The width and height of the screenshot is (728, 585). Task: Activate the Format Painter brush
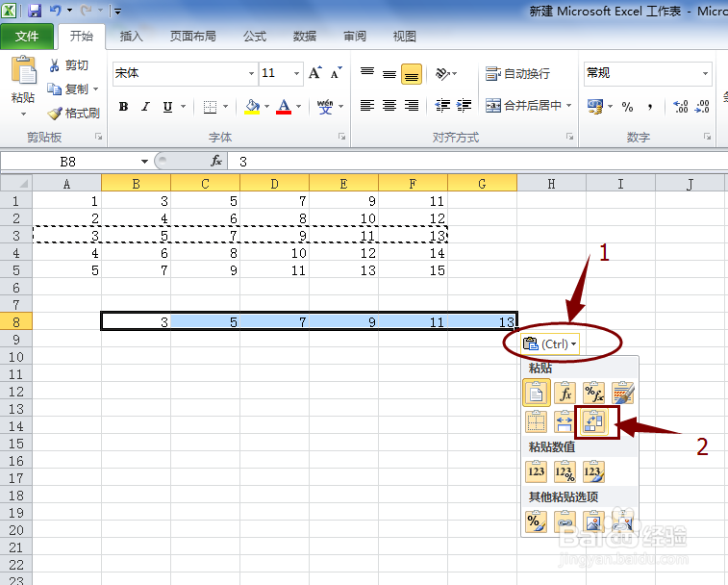coord(73,113)
